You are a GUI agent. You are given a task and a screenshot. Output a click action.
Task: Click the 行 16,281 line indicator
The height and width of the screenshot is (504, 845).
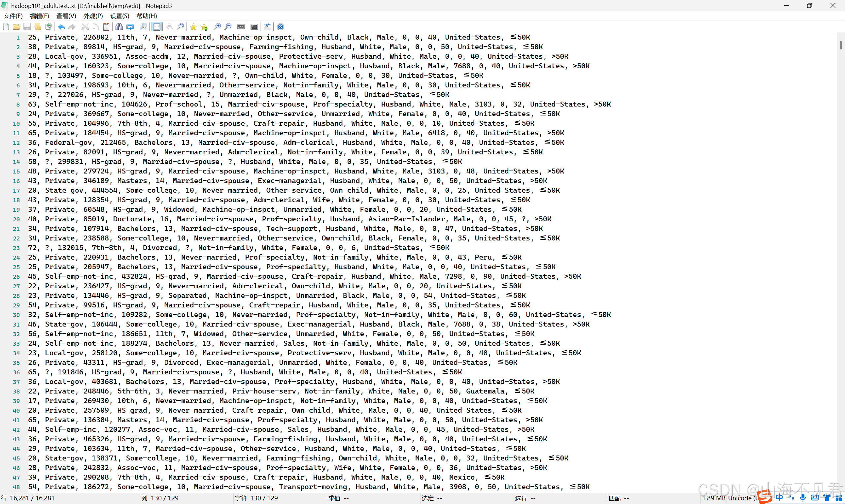(28, 498)
